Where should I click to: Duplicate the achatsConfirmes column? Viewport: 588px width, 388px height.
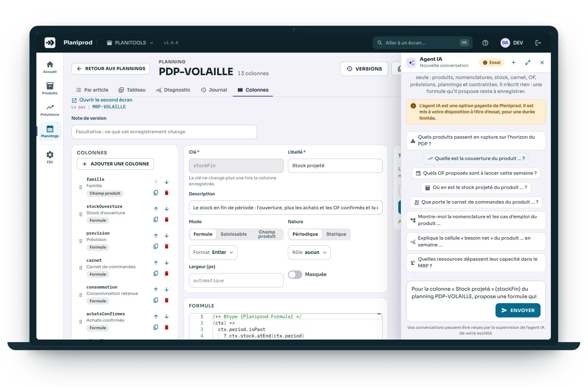coord(156,327)
